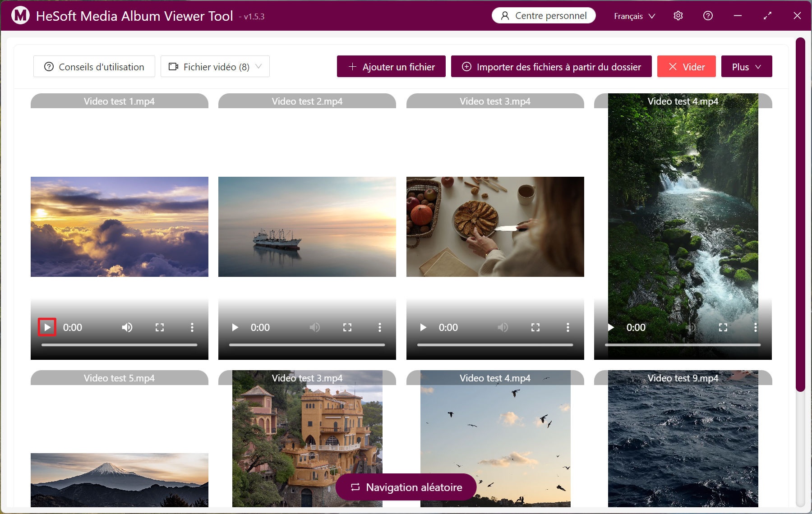Select the Mount Fuji Video test 5.mp4 thumbnail
812x514 pixels.
click(x=120, y=480)
